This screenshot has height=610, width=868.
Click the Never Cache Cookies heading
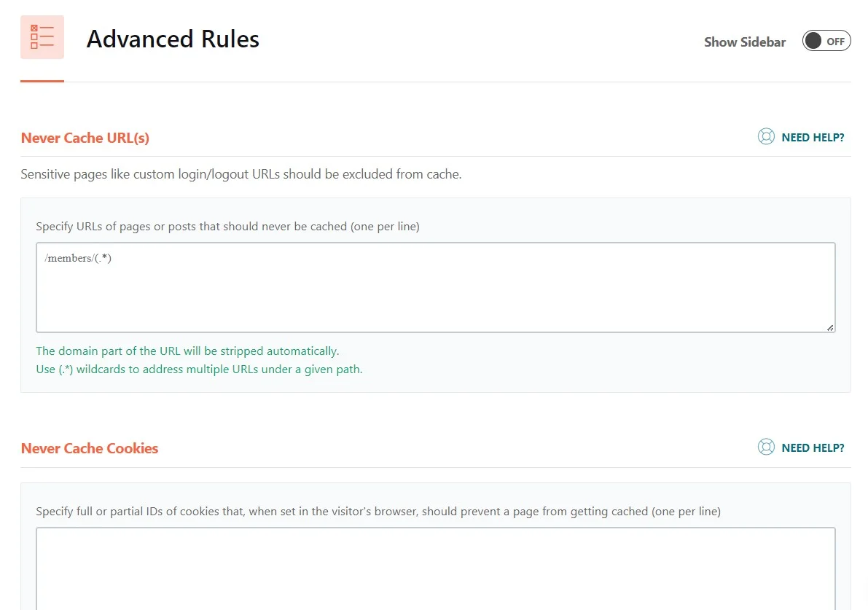point(90,448)
